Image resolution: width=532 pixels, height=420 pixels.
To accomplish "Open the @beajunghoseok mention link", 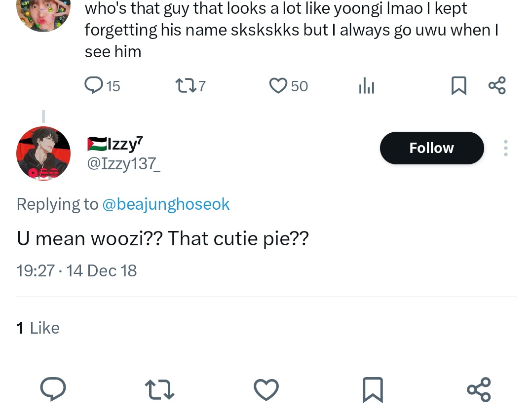I will (166, 204).
